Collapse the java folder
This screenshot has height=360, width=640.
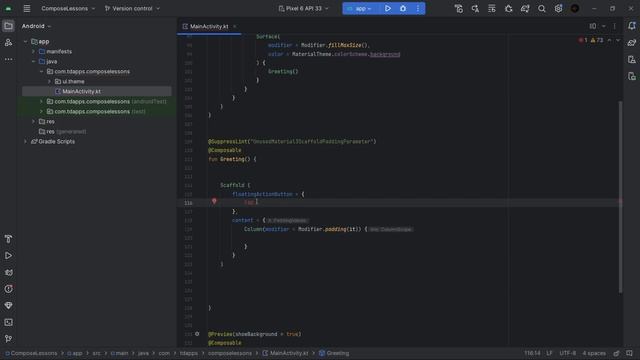(33, 61)
